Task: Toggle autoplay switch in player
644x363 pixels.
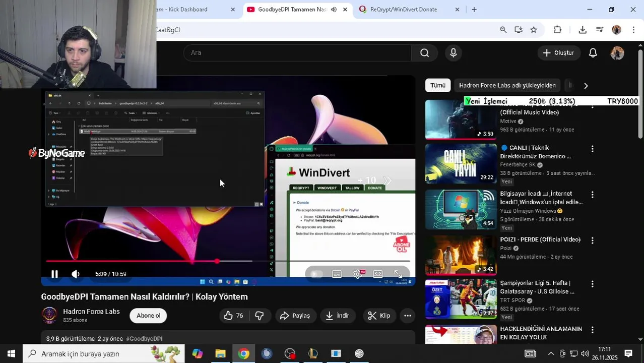Action: pos(316,274)
